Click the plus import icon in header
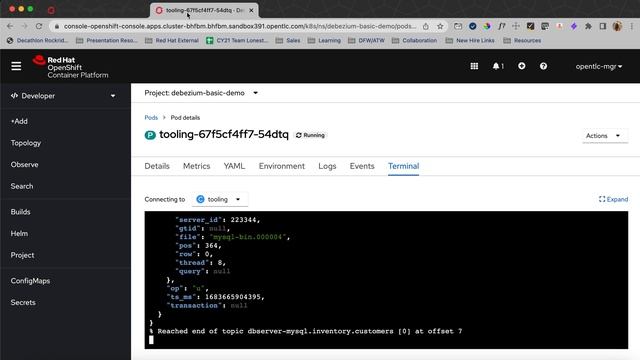 point(521,66)
